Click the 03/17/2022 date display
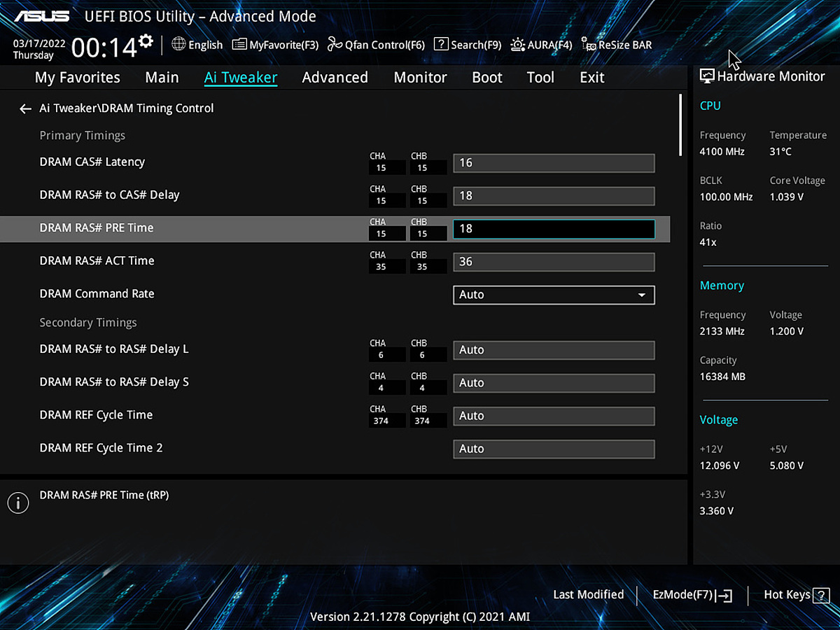 point(39,43)
